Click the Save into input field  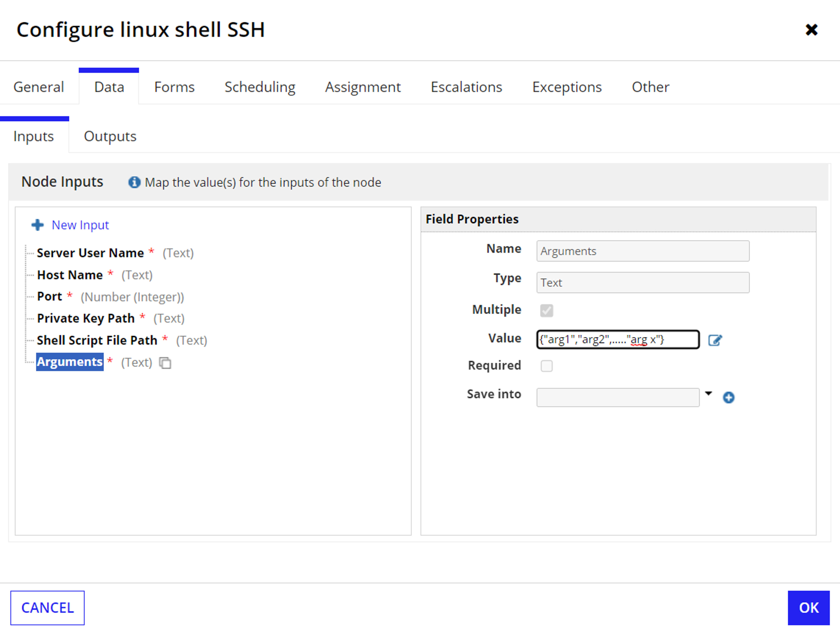coord(618,397)
